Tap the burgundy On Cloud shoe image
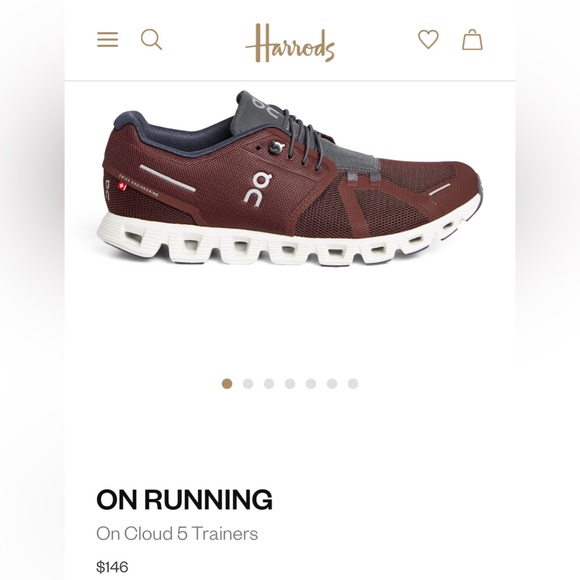The image size is (580, 580). (x=290, y=178)
